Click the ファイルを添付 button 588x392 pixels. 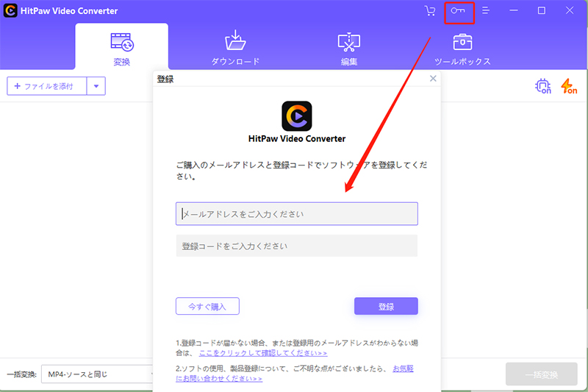[x=47, y=86]
